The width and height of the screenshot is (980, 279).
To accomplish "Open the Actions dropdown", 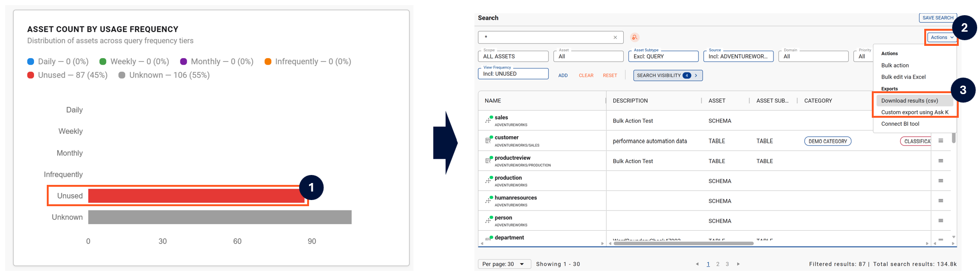I will pos(942,37).
